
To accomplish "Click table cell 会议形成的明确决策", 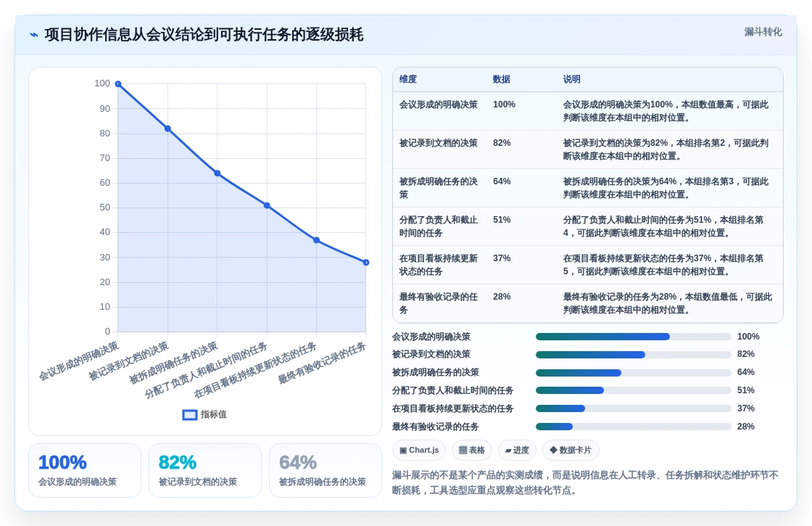I will (439, 104).
